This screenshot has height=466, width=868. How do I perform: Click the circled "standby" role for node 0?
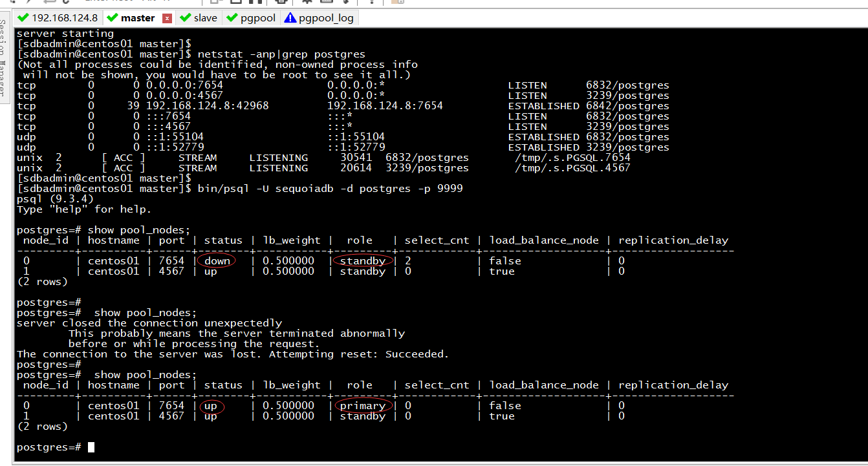coord(362,261)
